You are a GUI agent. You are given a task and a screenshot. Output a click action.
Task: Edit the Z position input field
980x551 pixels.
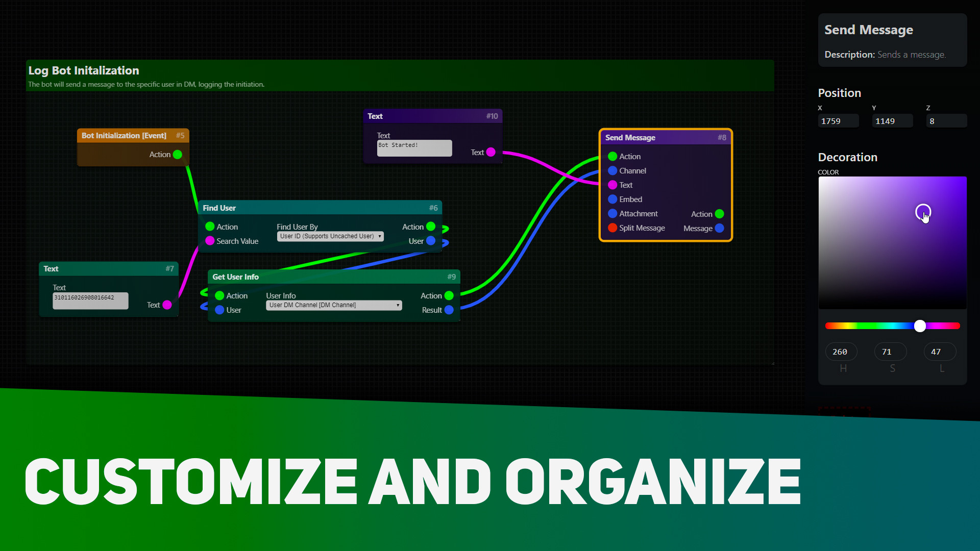[944, 120]
